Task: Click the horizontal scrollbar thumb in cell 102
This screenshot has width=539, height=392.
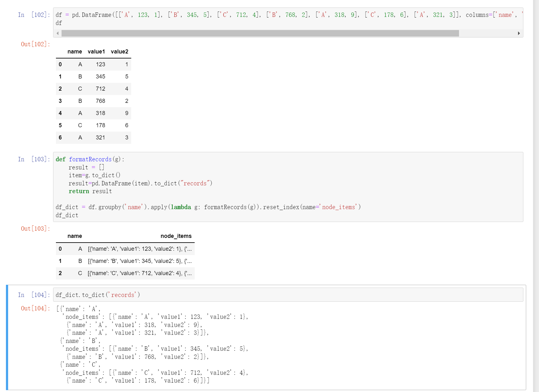Action: [260, 33]
